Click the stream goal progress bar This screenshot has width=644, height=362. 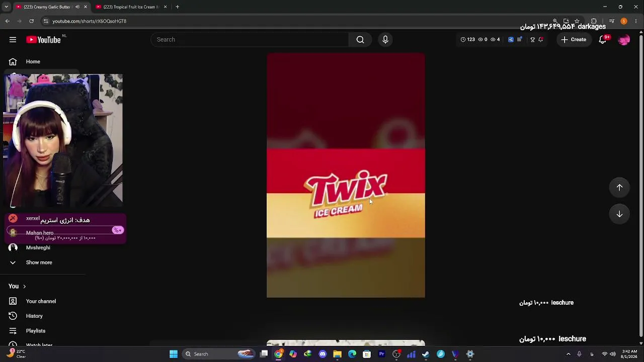coord(65,230)
